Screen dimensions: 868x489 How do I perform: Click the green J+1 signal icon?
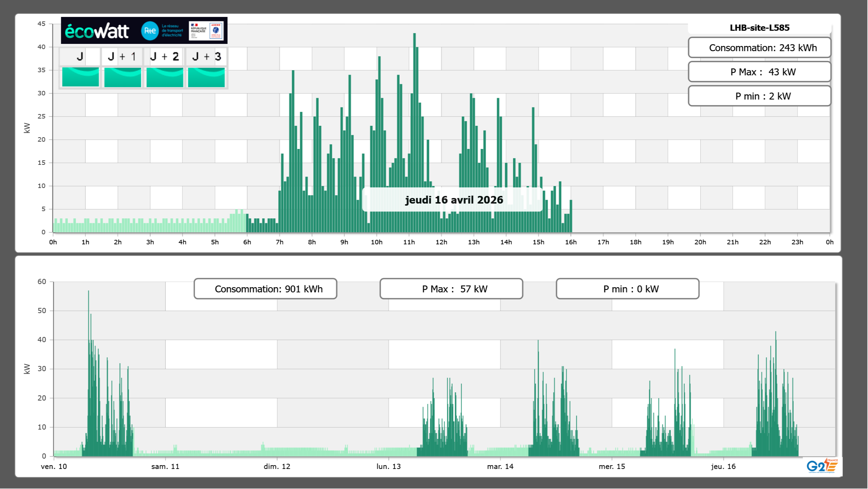(x=122, y=77)
